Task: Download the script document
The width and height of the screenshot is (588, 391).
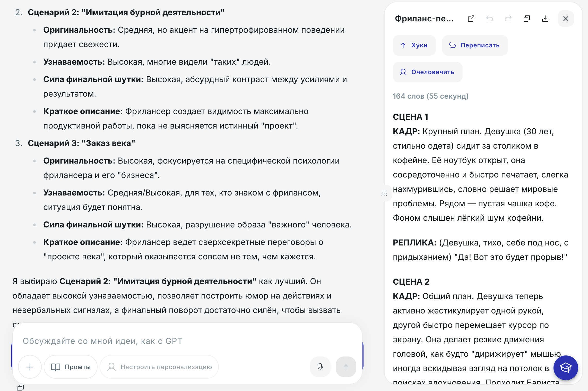Action: coord(545,19)
